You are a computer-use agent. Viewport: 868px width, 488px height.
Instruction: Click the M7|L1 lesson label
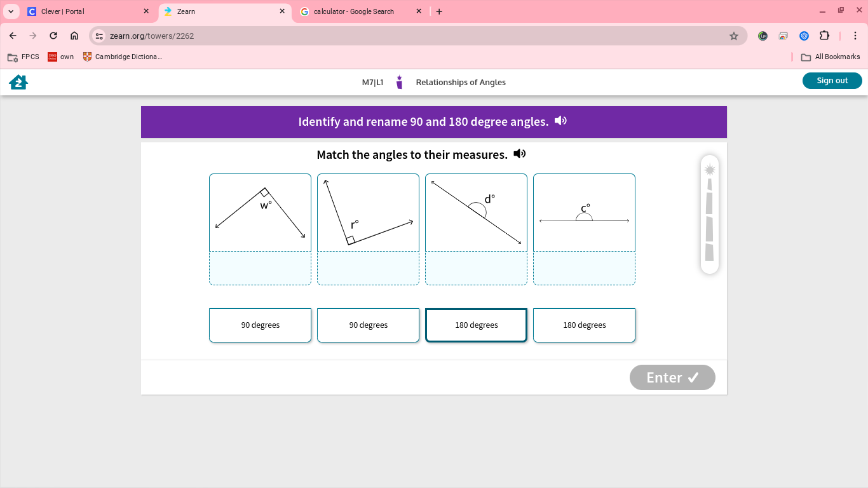pos(373,82)
